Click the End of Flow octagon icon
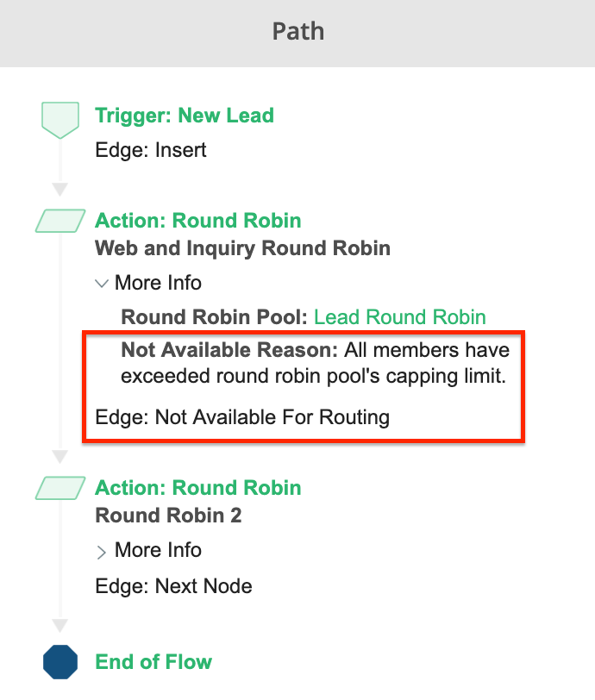This screenshot has width=595, height=700. [60, 663]
